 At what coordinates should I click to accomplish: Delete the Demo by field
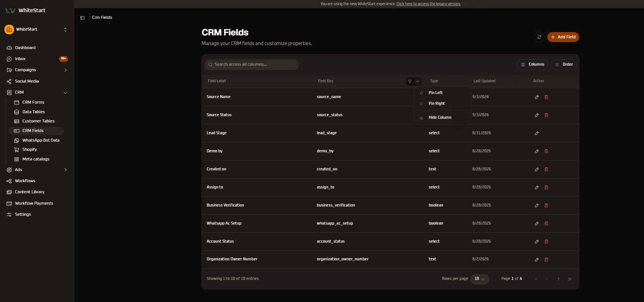point(546,151)
